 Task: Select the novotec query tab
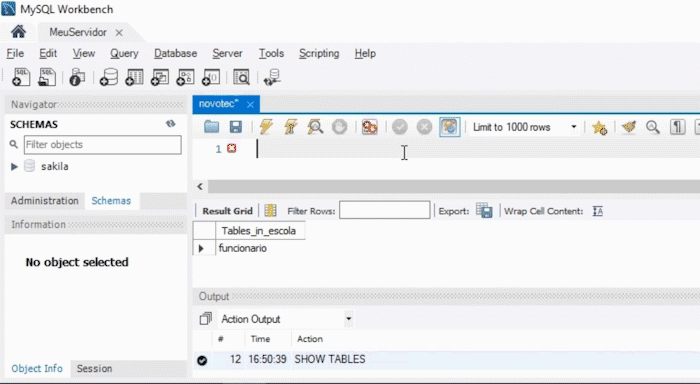coord(219,104)
